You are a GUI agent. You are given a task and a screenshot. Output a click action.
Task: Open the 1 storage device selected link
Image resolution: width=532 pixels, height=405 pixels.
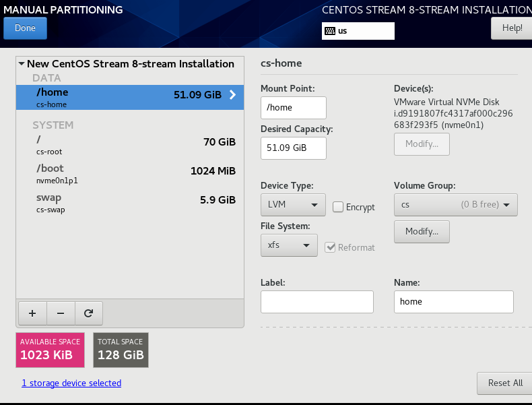click(x=71, y=383)
